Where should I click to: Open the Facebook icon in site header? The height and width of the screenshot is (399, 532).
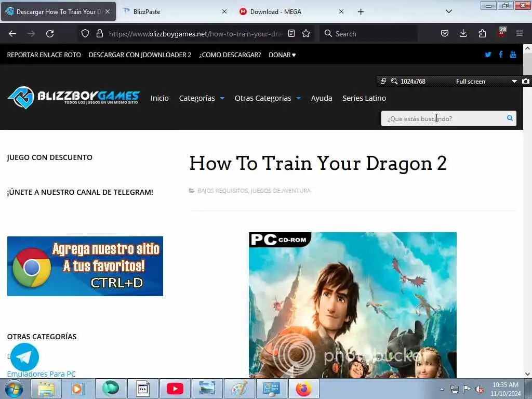[x=501, y=55]
